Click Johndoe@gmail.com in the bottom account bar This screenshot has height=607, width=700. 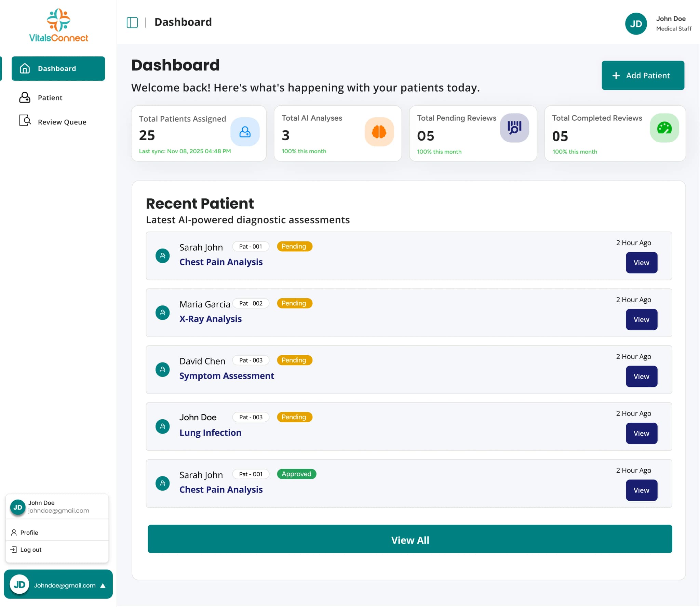point(65,585)
